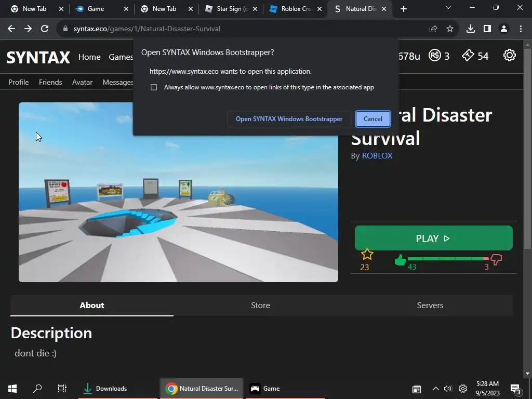
Task: Open the Profile sub-navigation link
Action: [x=19, y=82]
